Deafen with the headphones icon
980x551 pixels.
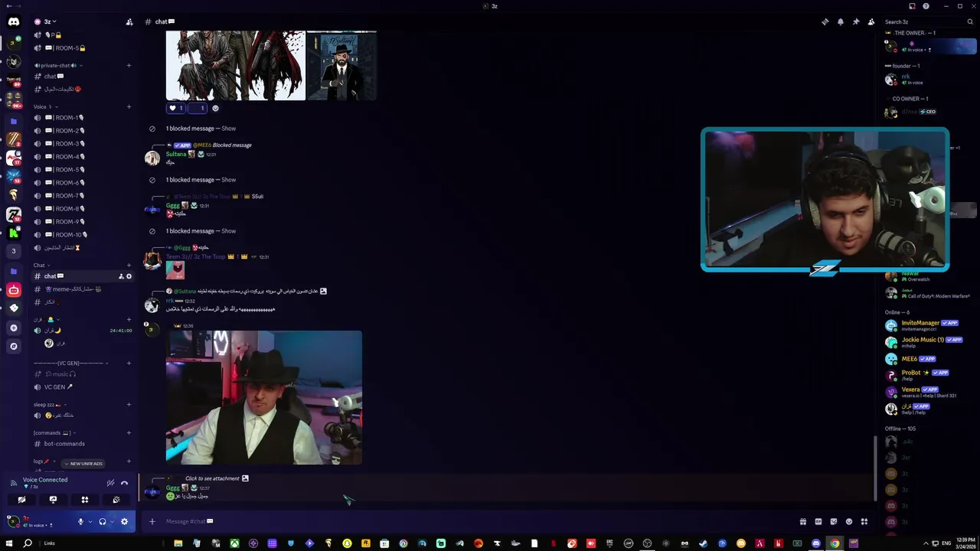click(x=103, y=522)
